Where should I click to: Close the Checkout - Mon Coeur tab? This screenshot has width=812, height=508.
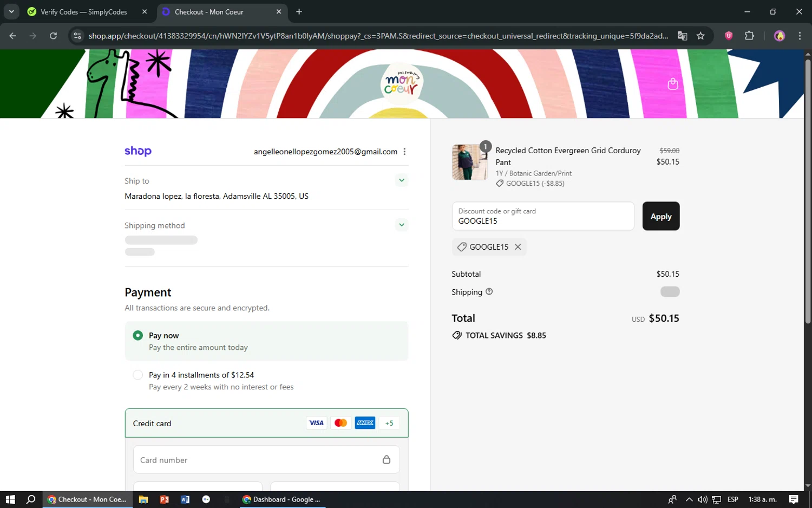point(279,12)
